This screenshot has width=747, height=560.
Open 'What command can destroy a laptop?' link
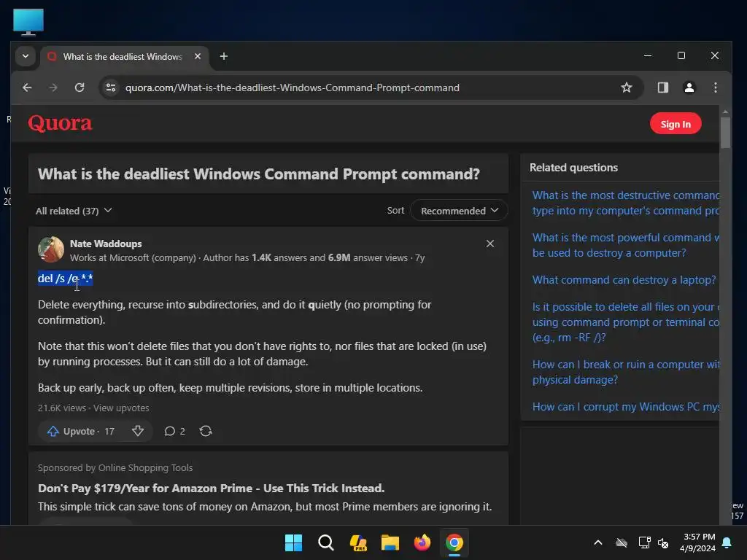[624, 280]
